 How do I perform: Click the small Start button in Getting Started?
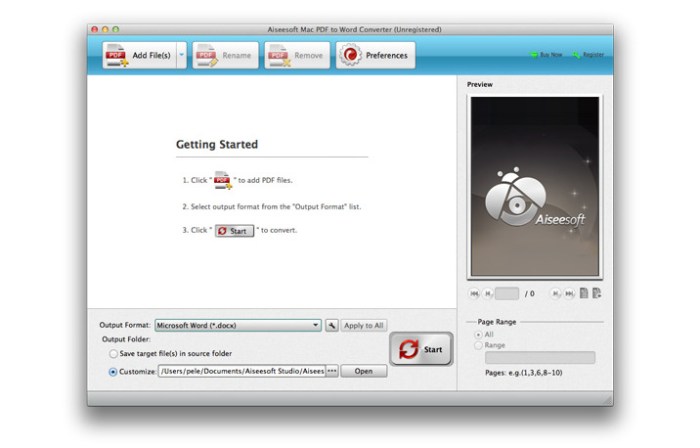pyautogui.click(x=234, y=231)
